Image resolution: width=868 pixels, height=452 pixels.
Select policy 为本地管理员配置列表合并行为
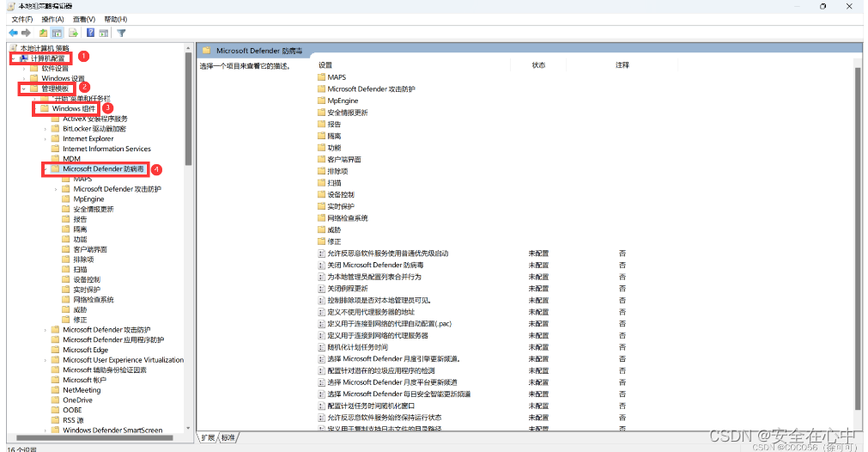click(x=374, y=277)
